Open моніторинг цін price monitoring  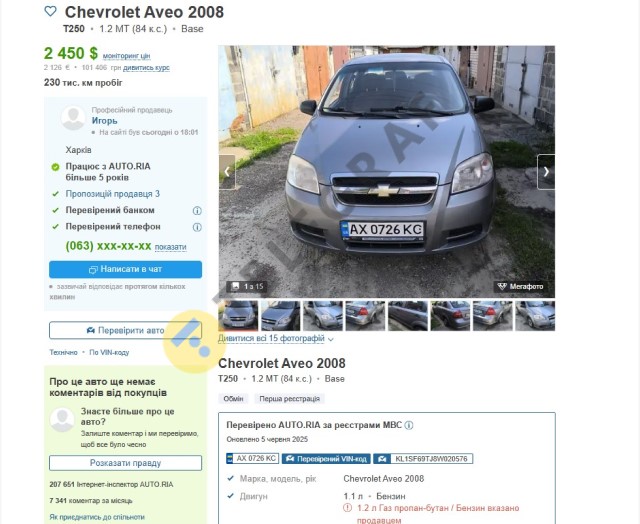127,56
